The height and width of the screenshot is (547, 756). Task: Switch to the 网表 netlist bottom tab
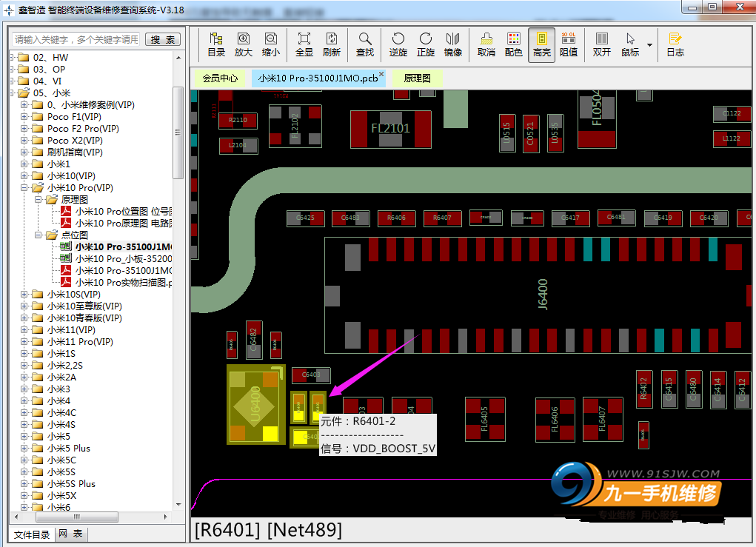coord(70,534)
